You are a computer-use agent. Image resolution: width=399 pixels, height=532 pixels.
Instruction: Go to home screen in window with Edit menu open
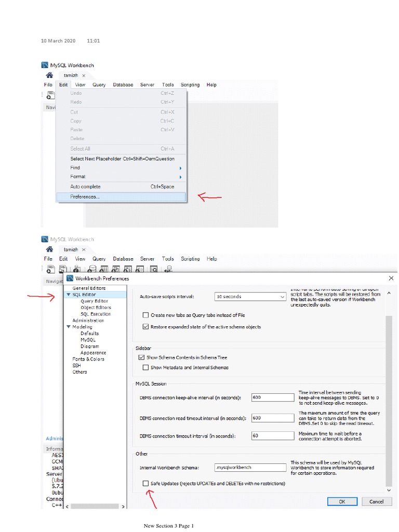coord(49,75)
